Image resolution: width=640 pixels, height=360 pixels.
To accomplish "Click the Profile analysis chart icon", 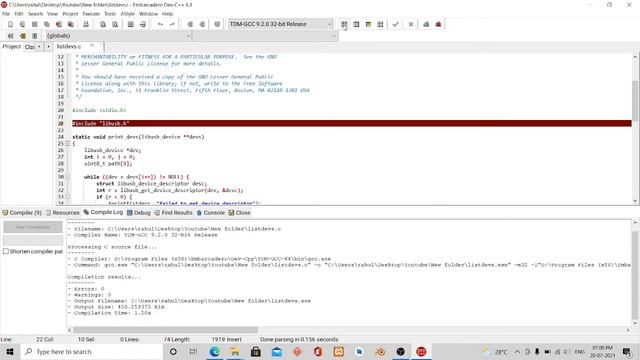I will click(426, 24).
